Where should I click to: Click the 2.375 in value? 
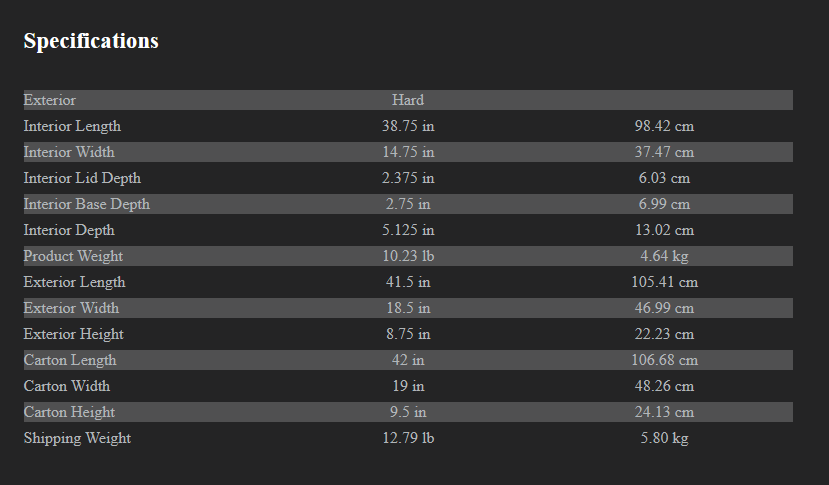408,178
